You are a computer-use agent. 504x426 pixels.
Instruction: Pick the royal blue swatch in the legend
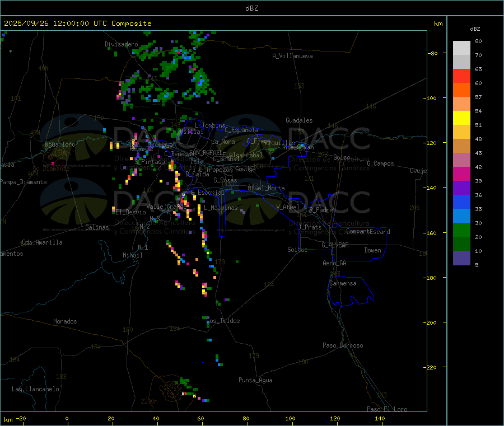click(x=461, y=202)
